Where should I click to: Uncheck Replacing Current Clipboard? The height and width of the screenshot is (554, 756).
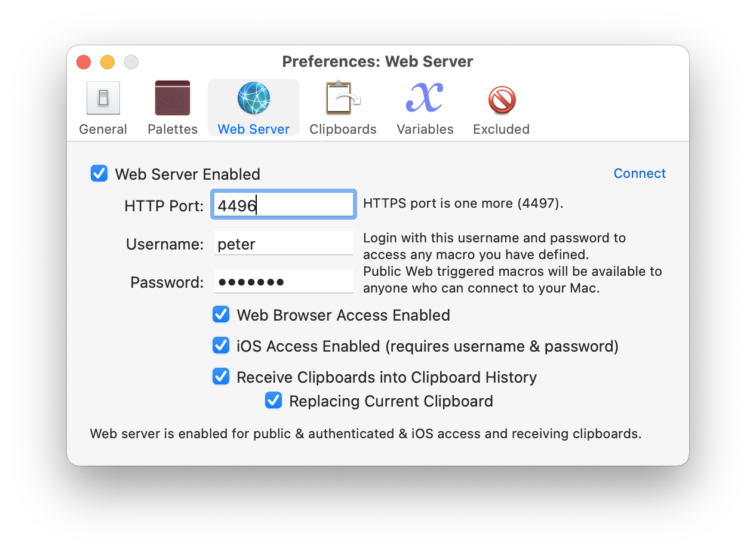point(273,400)
